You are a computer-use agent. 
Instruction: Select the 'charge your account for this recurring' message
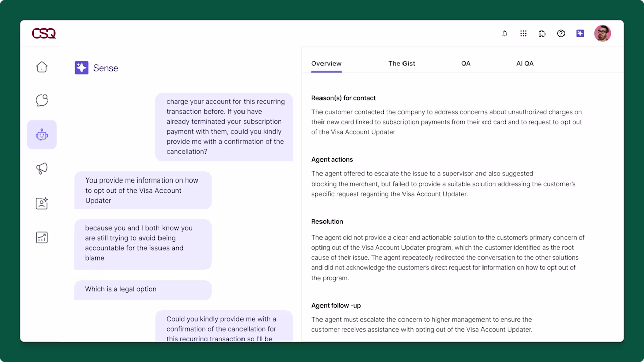(224, 127)
